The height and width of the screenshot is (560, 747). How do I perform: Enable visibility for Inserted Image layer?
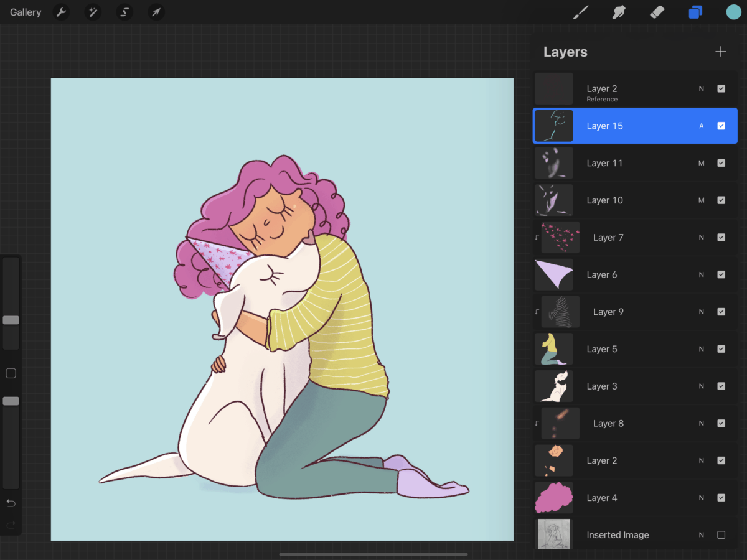pyautogui.click(x=721, y=534)
